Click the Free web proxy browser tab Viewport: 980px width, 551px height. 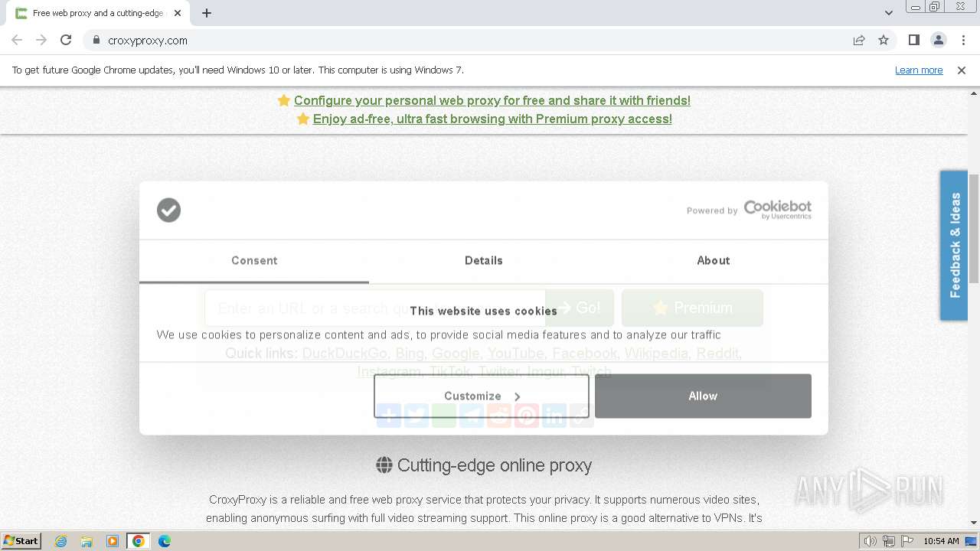click(98, 13)
